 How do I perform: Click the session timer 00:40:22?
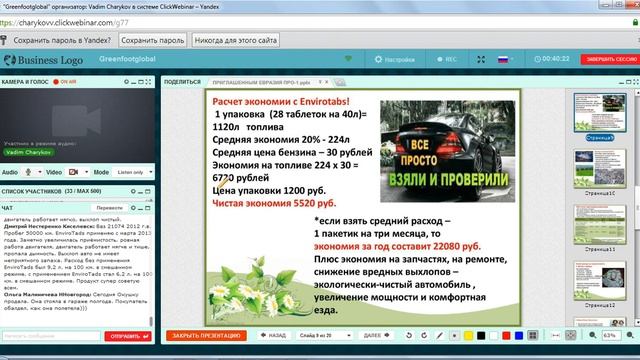click(552, 59)
